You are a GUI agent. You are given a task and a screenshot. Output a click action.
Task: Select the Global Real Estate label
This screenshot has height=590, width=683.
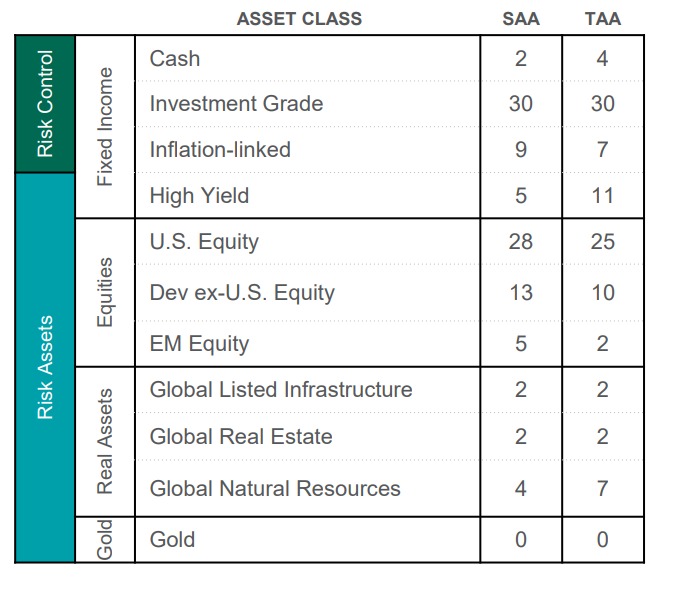[241, 437]
